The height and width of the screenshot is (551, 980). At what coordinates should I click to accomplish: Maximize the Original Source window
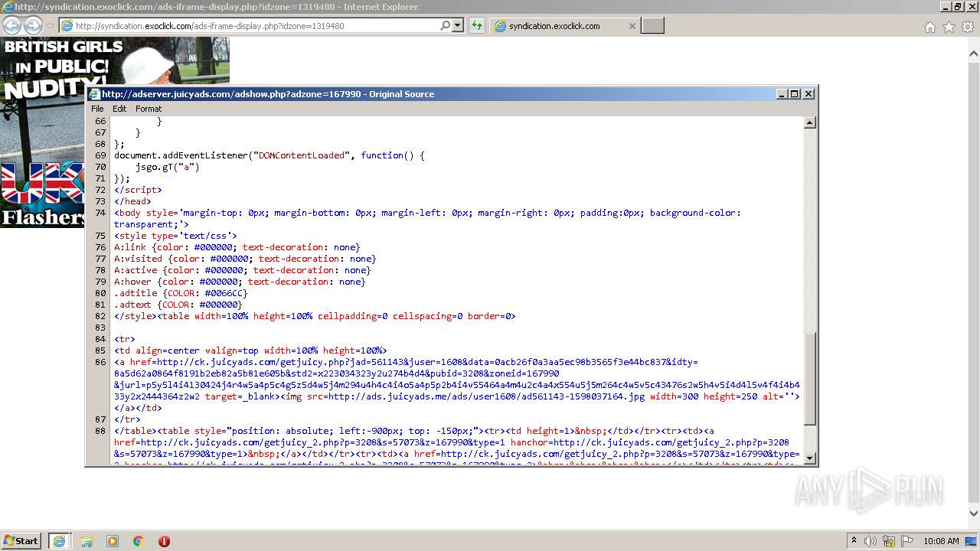[795, 94]
